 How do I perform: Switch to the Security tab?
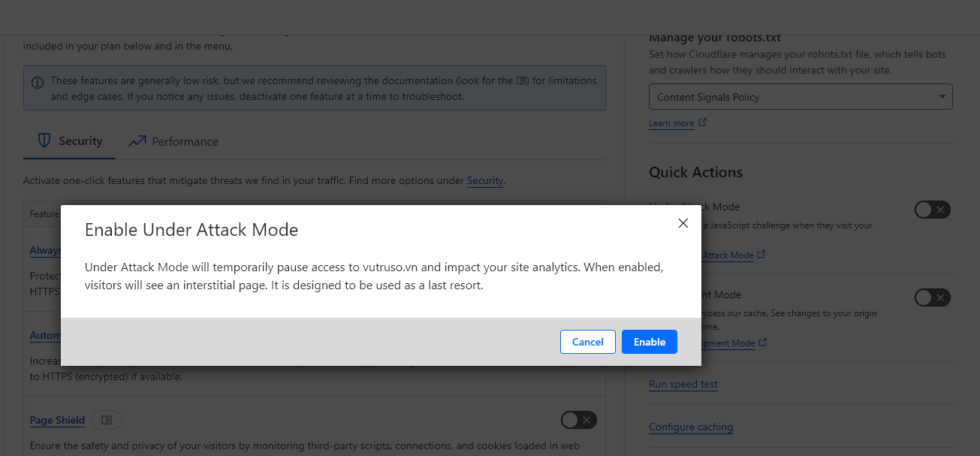[x=70, y=141]
